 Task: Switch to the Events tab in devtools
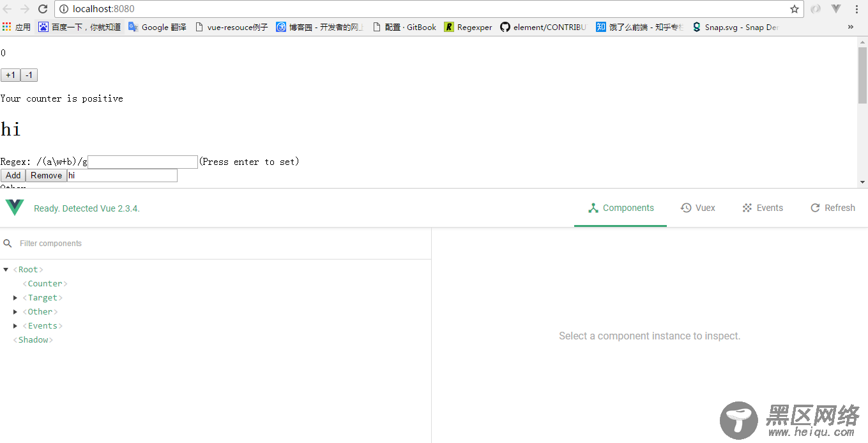click(763, 208)
